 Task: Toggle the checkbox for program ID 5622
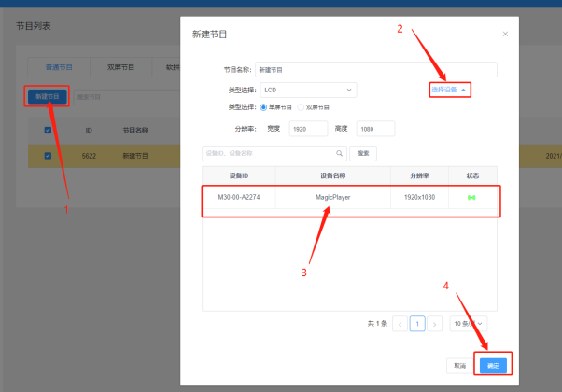pyautogui.click(x=49, y=156)
